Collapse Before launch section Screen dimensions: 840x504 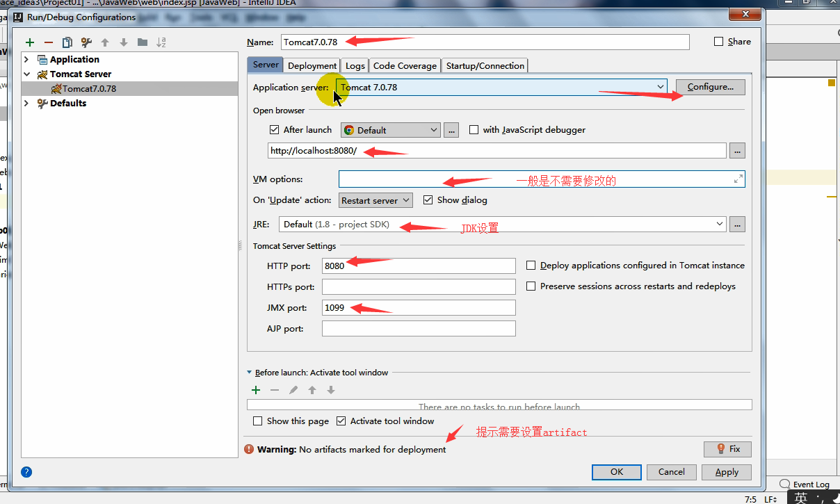pos(250,373)
